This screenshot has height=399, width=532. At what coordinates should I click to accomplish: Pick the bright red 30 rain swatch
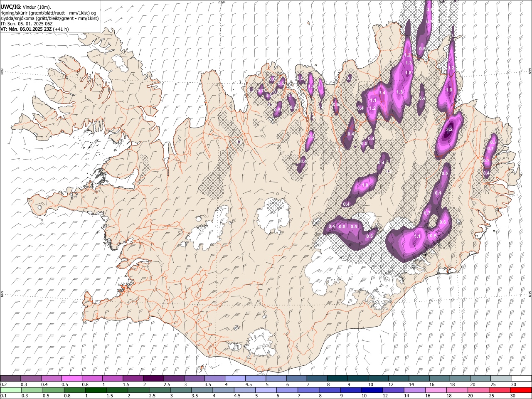521,390
